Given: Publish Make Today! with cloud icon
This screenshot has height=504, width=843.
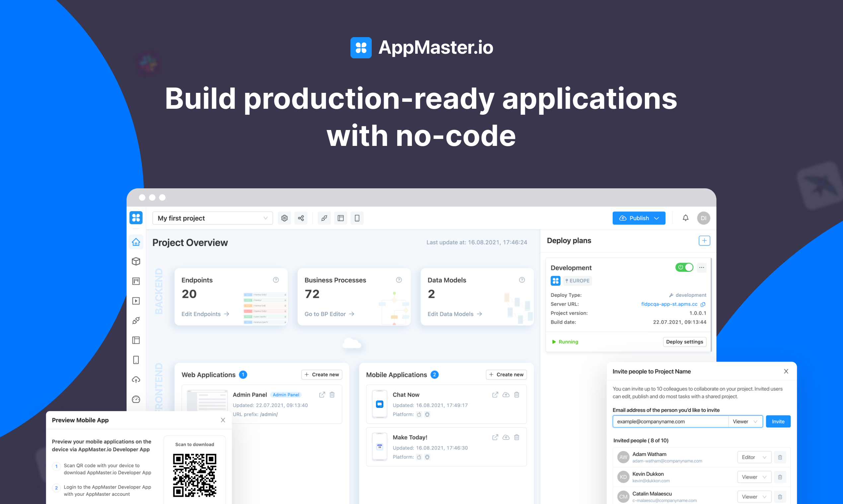Looking at the screenshot, I should tap(506, 437).
